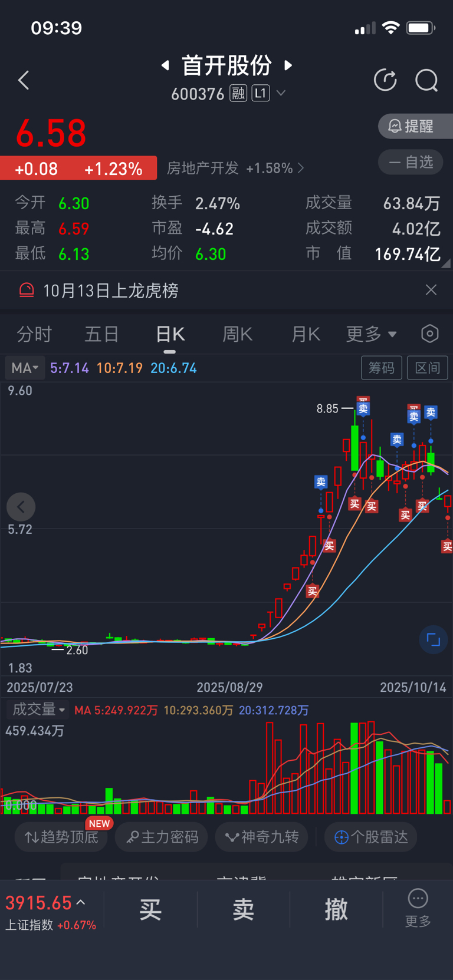Expand the chevron next to L1

[281, 93]
